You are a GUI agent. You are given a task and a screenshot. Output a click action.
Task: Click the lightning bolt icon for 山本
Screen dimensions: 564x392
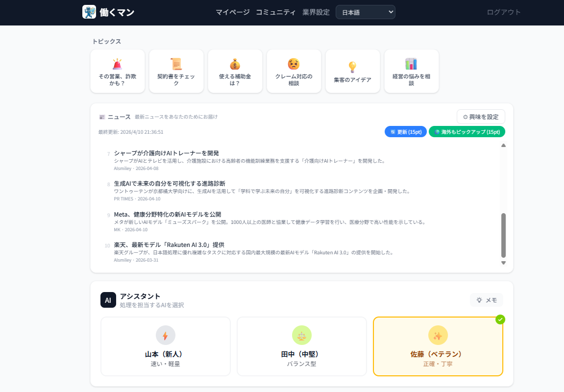click(166, 336)
